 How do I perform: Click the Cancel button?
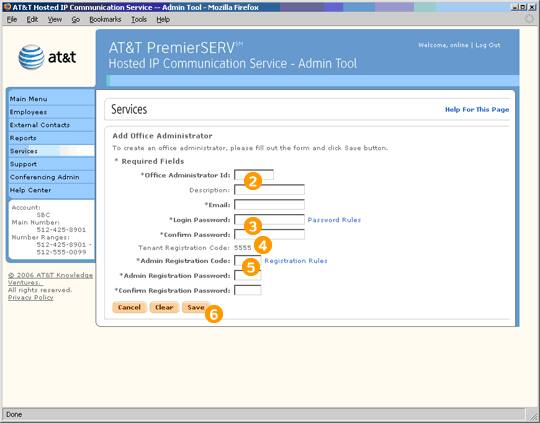(129, 307)
